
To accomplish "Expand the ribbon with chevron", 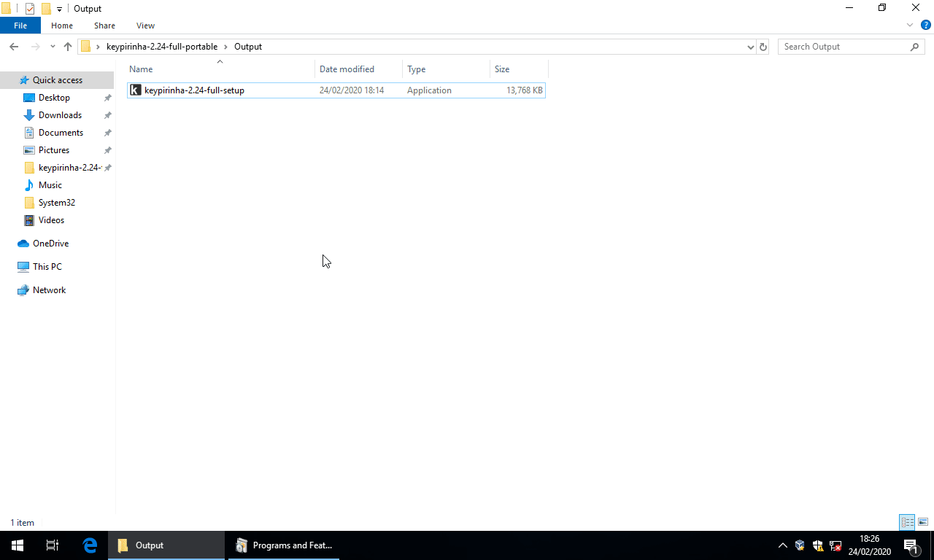I will 910,26.
